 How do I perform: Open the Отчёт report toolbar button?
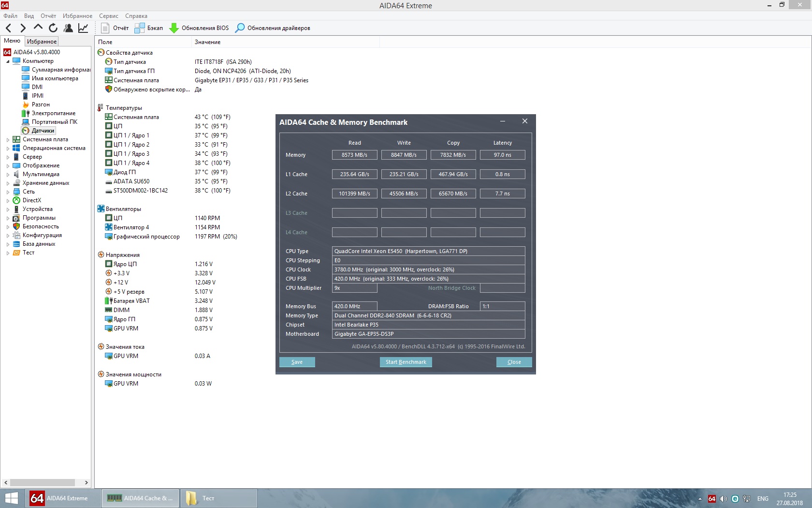click(x=115, y=28)
